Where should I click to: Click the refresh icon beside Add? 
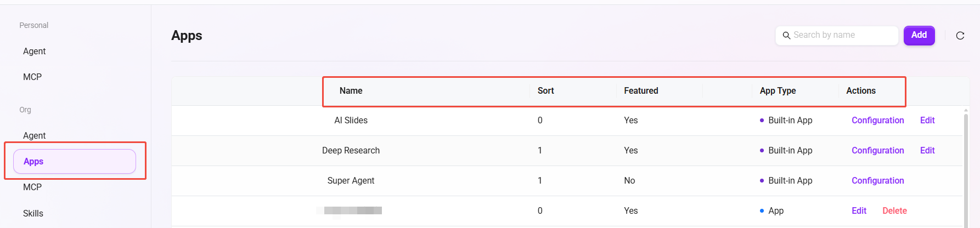coord(960,36)
